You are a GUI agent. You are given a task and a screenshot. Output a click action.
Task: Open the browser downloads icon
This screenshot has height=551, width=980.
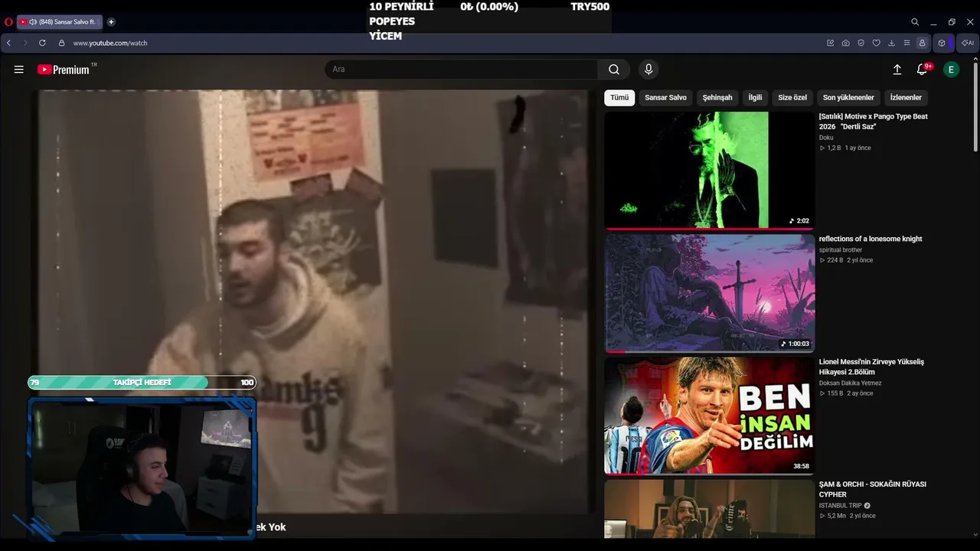(x=892, y=43)
